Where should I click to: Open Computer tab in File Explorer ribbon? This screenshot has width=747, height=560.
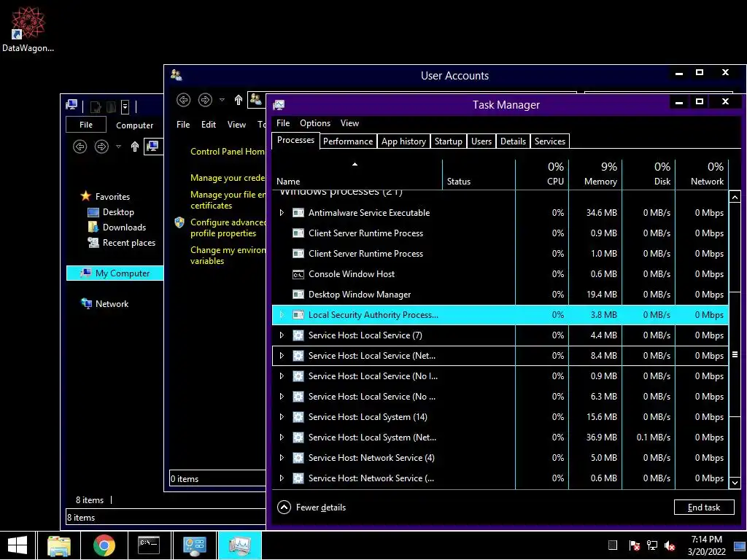click(x=135, y=125)
